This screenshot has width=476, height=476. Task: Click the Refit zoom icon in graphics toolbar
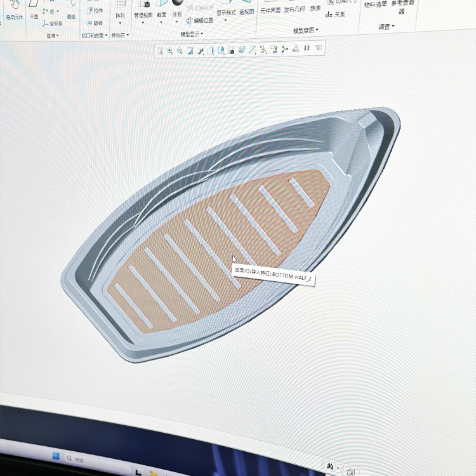[x=160, y=51]
